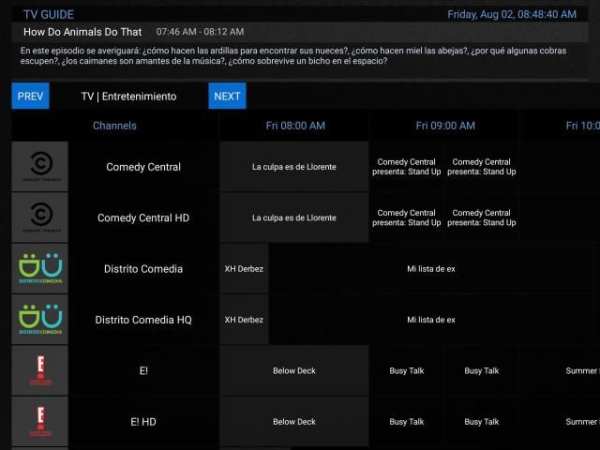Viewport: 600px width, 450px height.
Task: Select XH Derbez on Distrito Comedia HQ
Action: [x=244, y=320]
